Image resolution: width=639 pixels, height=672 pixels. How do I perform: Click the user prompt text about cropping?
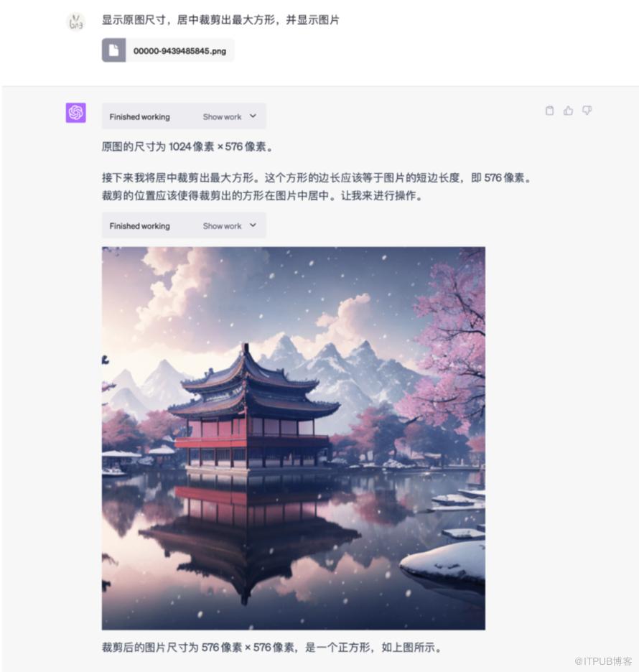220,19
